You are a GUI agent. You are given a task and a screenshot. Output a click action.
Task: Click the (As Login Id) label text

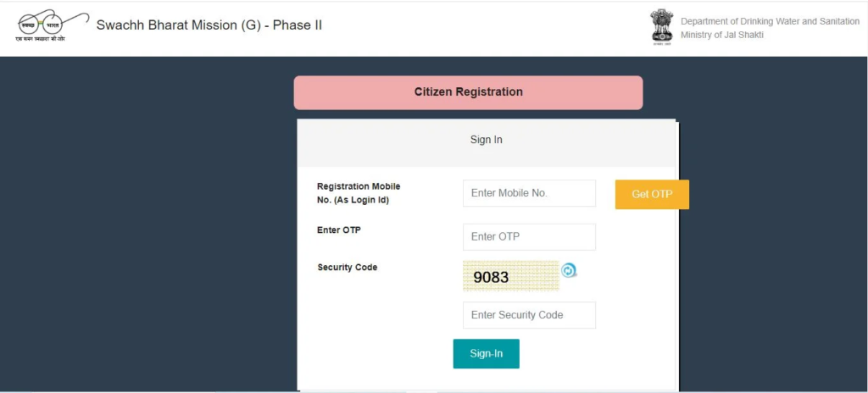tap(362, 201)
